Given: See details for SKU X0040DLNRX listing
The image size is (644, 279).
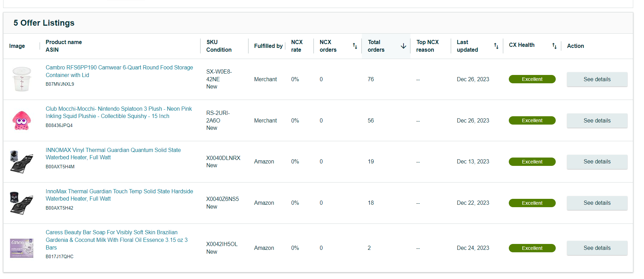Looking at the screenshot, I should coord(597,162).
